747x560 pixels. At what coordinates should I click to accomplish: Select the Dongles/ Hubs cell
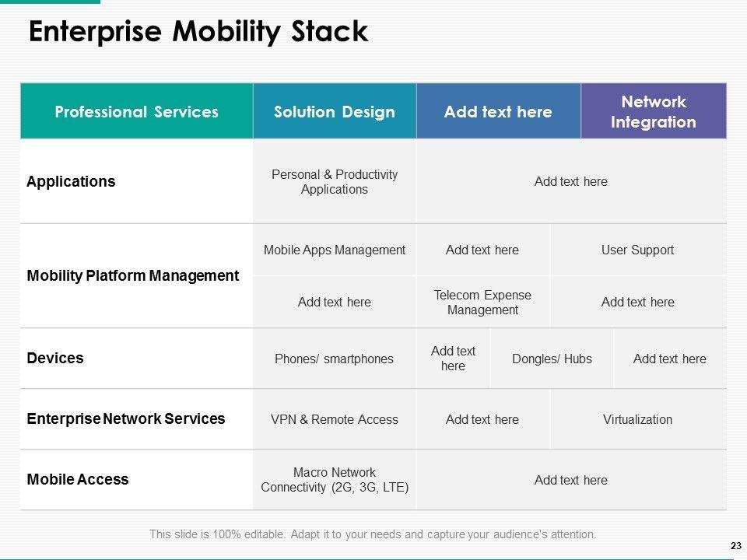pos(552,359)
